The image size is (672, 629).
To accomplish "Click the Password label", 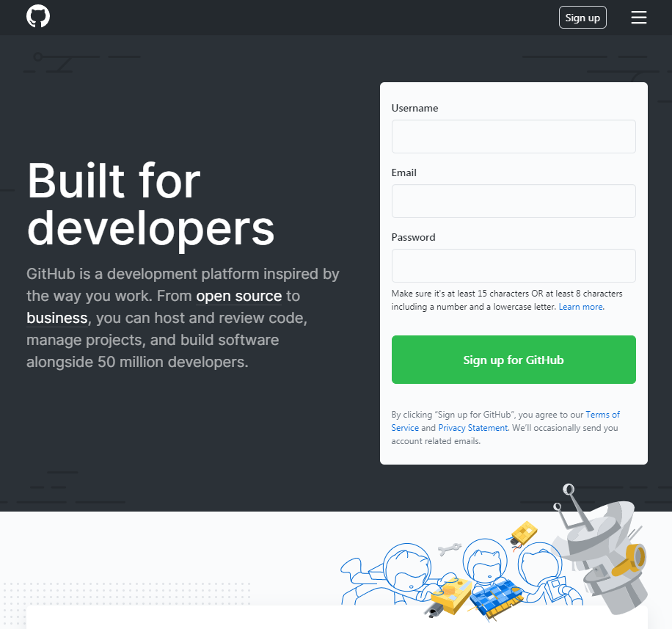I will (413, 238).
